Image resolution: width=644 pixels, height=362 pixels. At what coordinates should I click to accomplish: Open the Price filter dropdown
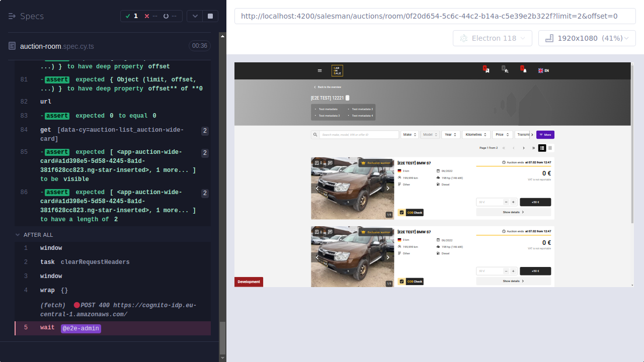coord(502,134)
